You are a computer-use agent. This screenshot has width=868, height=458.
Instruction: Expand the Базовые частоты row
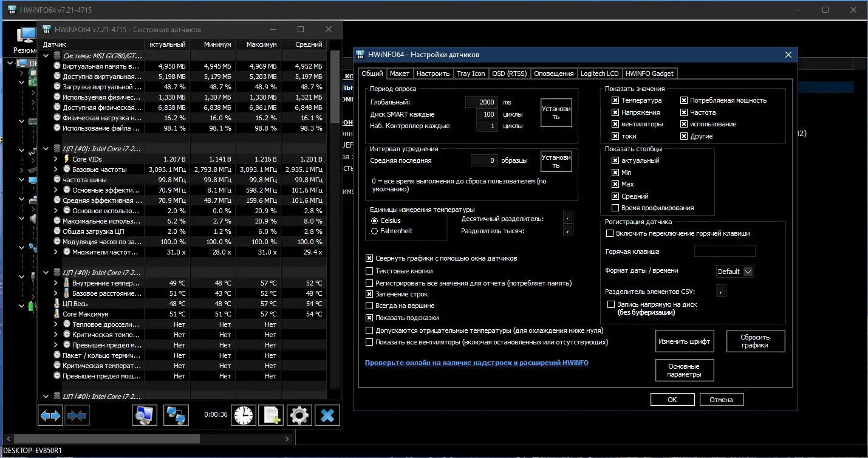56,169
